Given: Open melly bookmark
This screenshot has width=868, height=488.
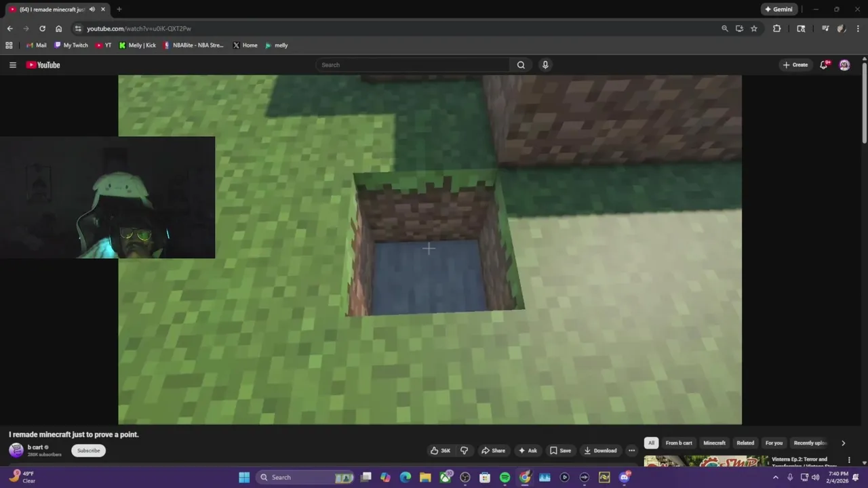Looking at the screenshot, I should [276, 45].
